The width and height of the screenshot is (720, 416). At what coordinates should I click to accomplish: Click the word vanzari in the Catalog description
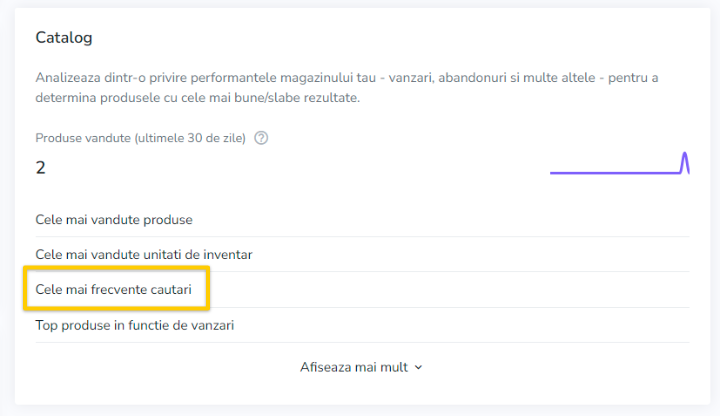(x=411, y=78)
